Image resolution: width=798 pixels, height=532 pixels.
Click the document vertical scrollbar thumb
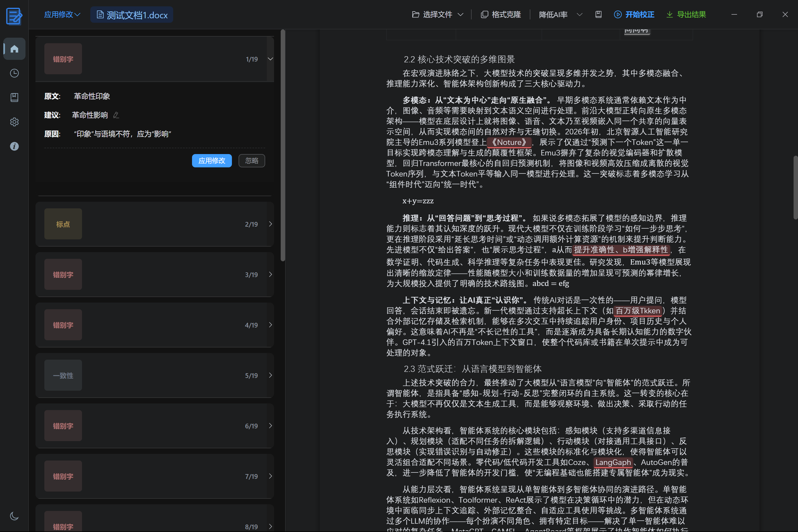(795, 187)
